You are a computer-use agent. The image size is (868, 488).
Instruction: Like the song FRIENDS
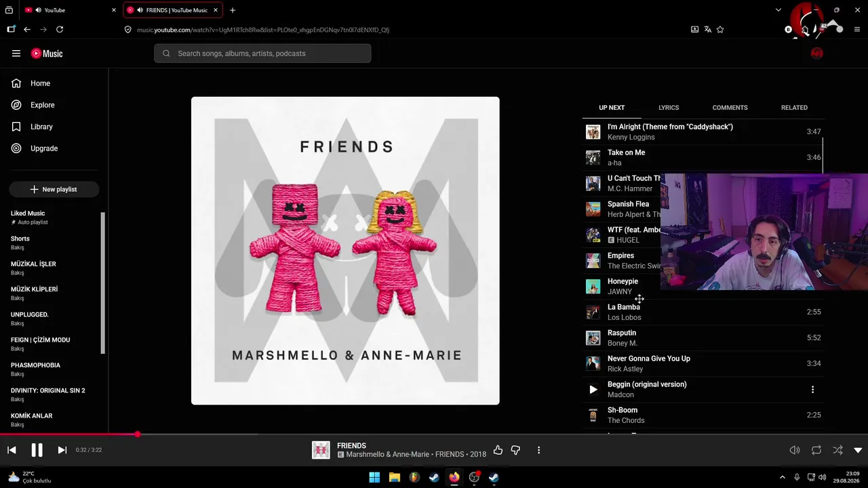pyautogui.click(x=498, y=450)
